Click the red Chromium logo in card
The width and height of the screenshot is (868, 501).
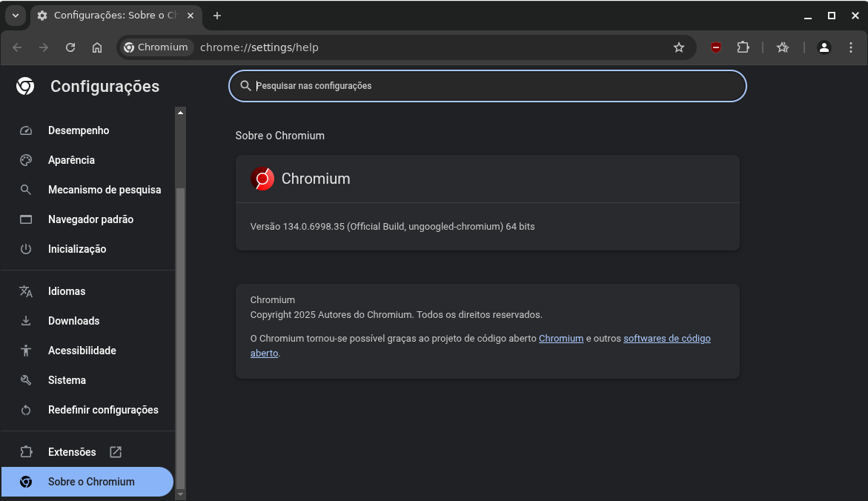[x=262, y=179]
